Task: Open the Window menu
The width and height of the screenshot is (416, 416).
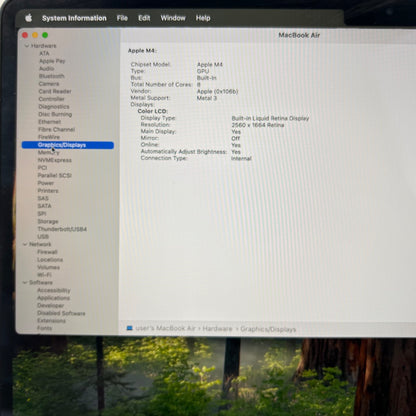Action: click(x=173, y=18)
